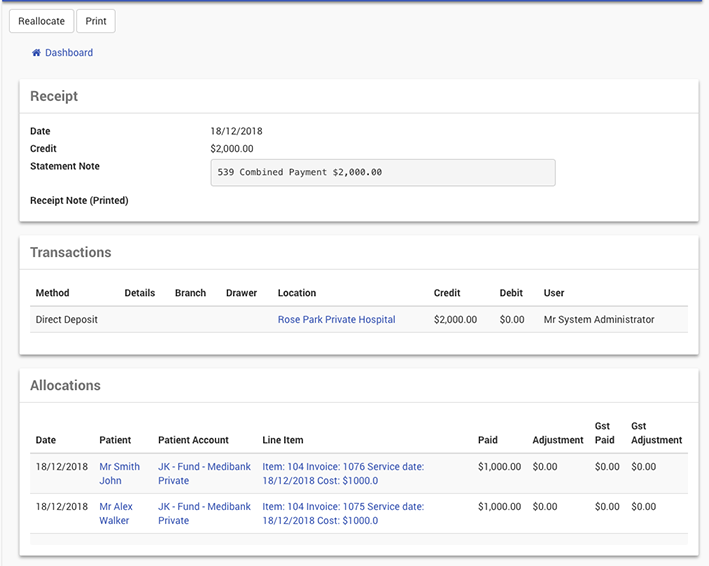Open Medibank Private account for Alex Walker
This screenshot has height=566, width=709.
point(204,513)
